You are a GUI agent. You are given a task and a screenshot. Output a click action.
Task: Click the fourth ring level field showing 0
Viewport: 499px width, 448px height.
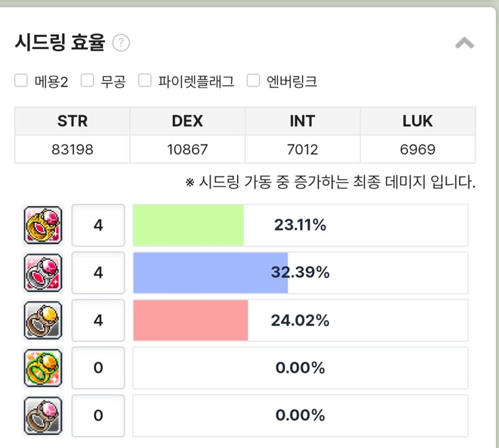pos(98,368)
